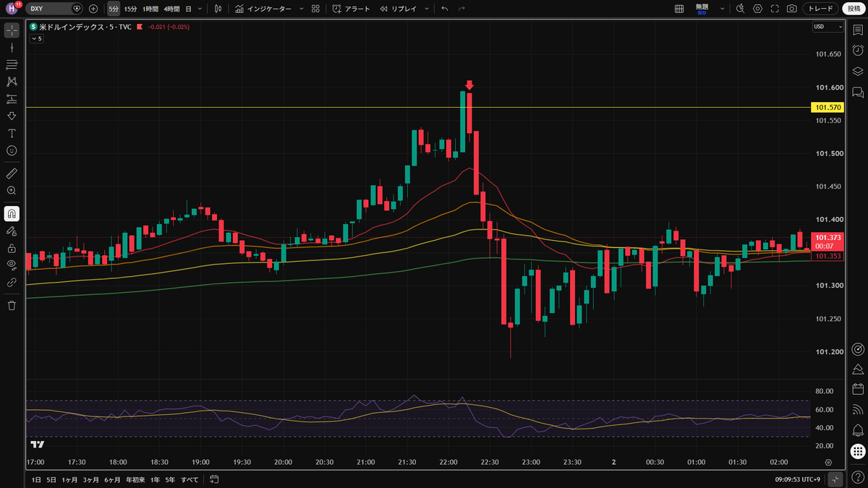Click the 09:09:53 UTC+9 timezone button
Screen dimensions: 868x488
(x=799, y=479)
